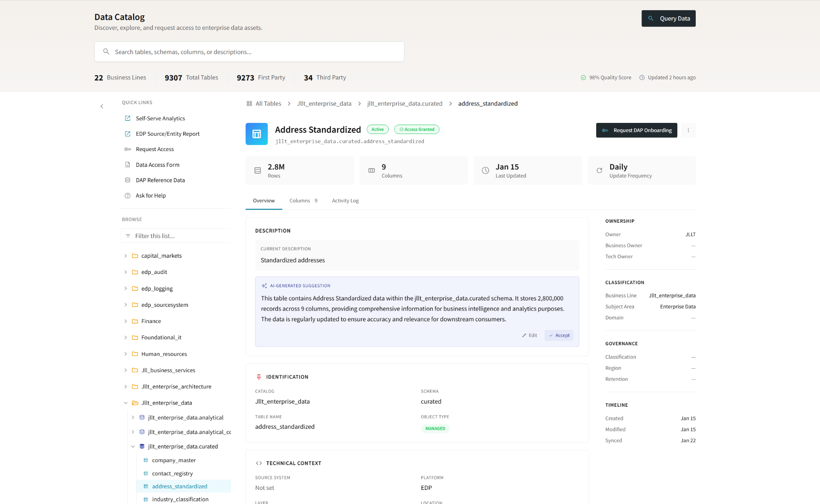Screen dimensions: 820x504
Task: Accept the AI-generated description suggestion
Action: tap(559, 335)
